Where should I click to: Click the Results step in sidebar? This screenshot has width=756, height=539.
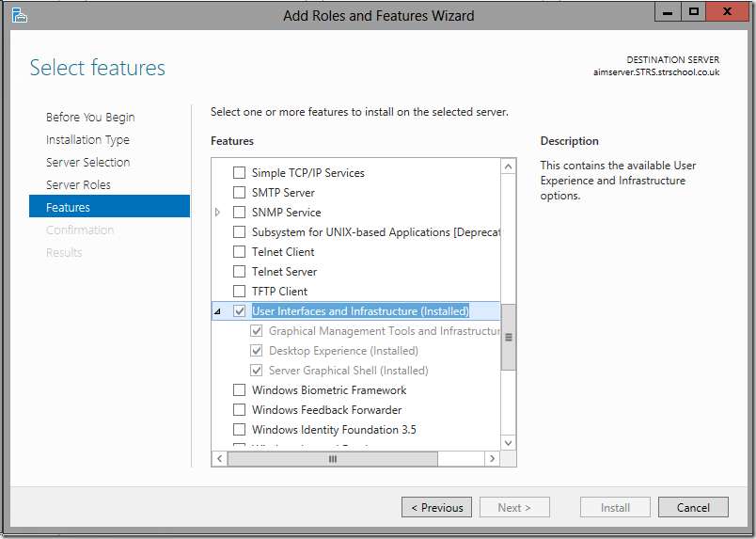[x=64, y=252]
